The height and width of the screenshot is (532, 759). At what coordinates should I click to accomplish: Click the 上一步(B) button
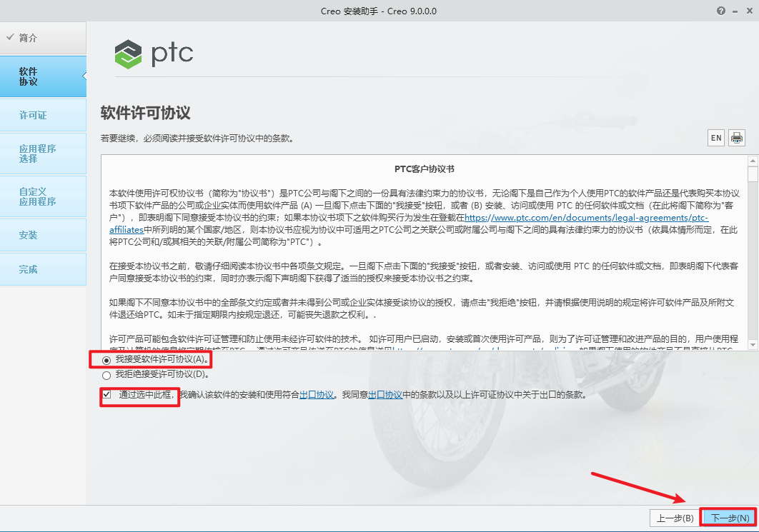(673, 518)
